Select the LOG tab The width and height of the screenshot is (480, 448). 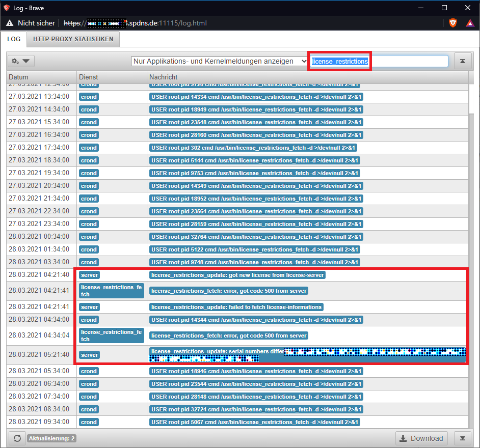(14, 39)
